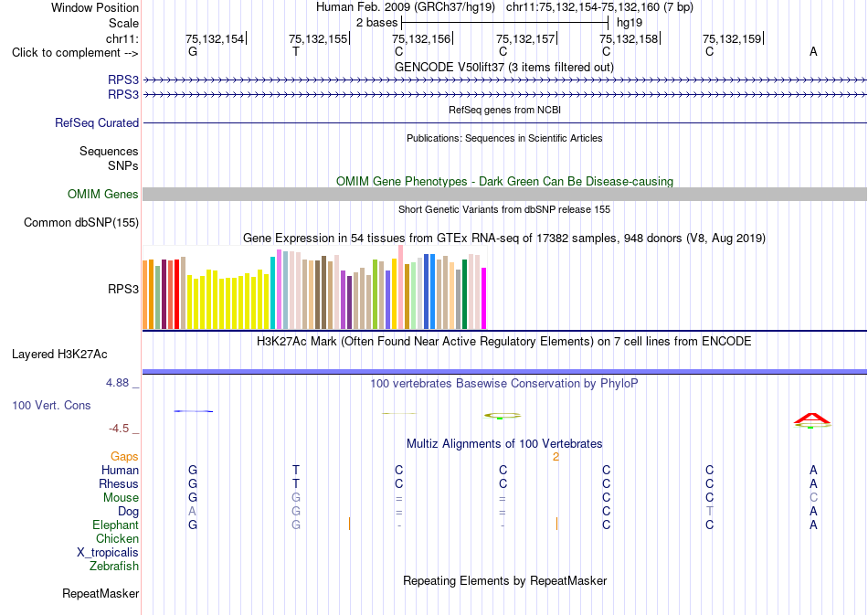The width and height of the screenshot is (868, 615).
Task: Click PhyloP upper scale value 4.88
Action: coord(117,383)
